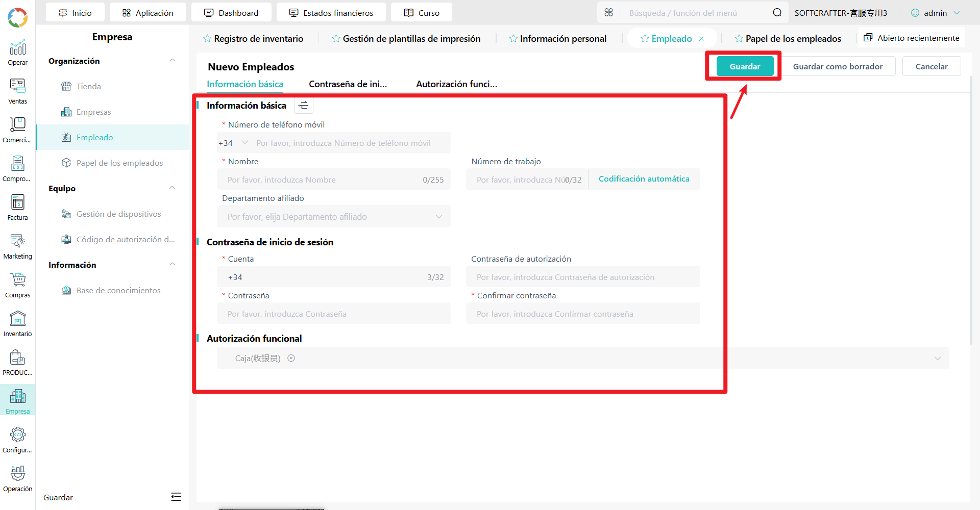Screen dimensions: 980x510
Task: Click the Nombre input field
Action: pyautogui.click(x=334, y=180)
